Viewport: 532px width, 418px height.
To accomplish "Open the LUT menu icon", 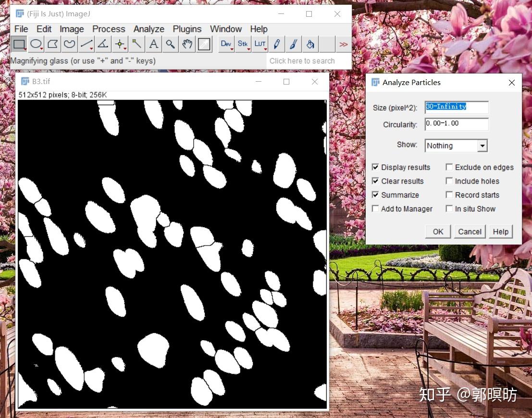I will click(260, 44).
